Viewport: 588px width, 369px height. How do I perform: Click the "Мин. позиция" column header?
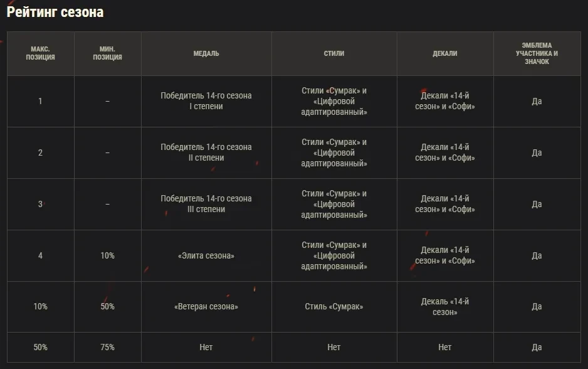107,53
